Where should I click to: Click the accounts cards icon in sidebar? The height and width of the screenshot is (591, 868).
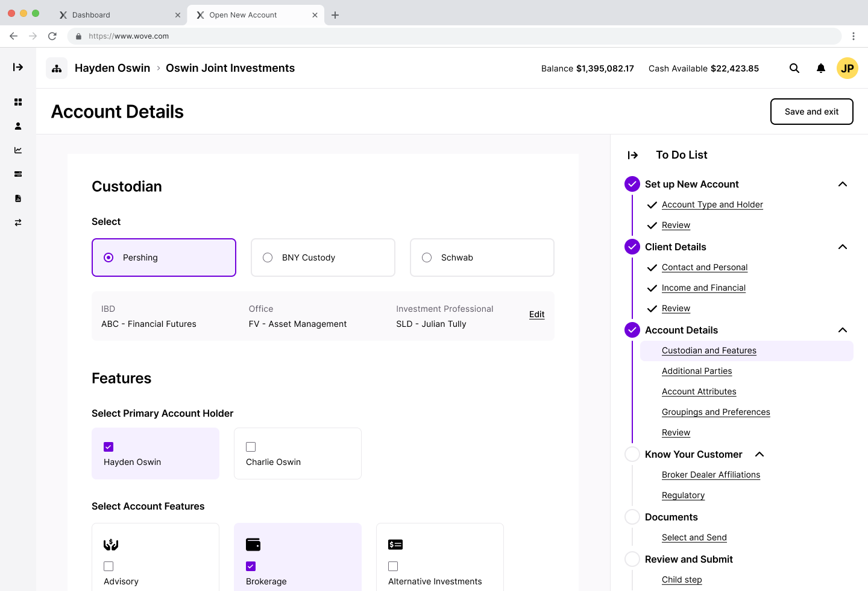pyautogui.click(x=17, y=174)
